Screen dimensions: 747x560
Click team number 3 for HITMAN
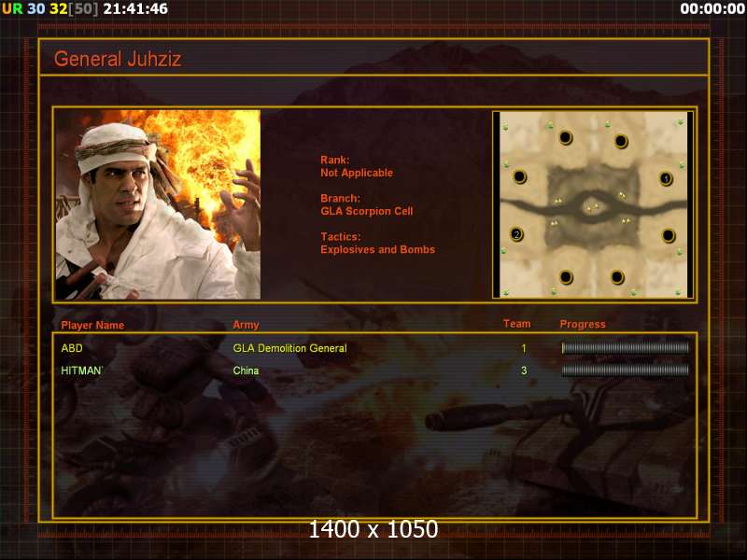524,371
